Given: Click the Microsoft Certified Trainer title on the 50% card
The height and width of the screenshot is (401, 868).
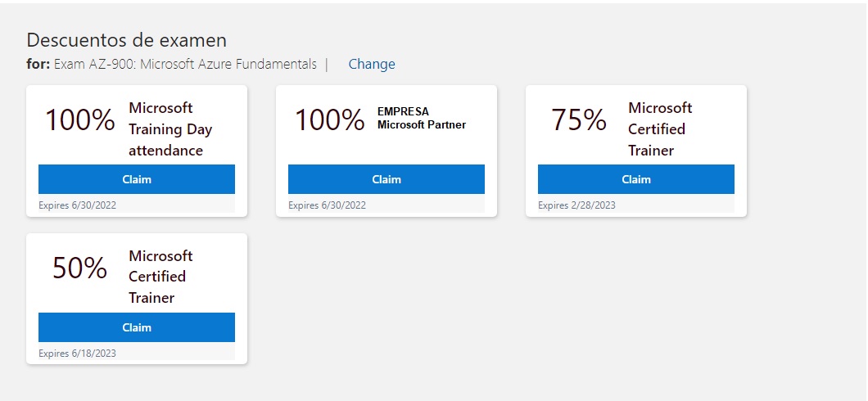Looking at the screenshot, I should [161, 277].
